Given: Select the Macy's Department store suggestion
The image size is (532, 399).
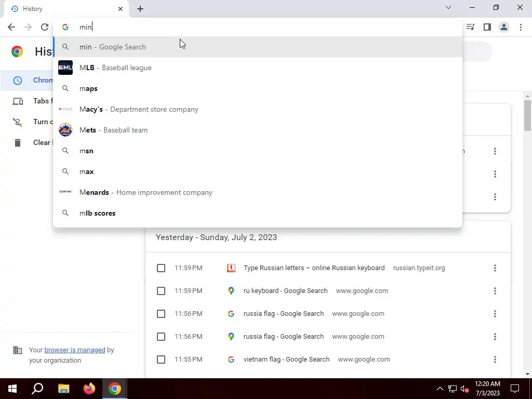Looking at the screenshot, I should (258, 109).
